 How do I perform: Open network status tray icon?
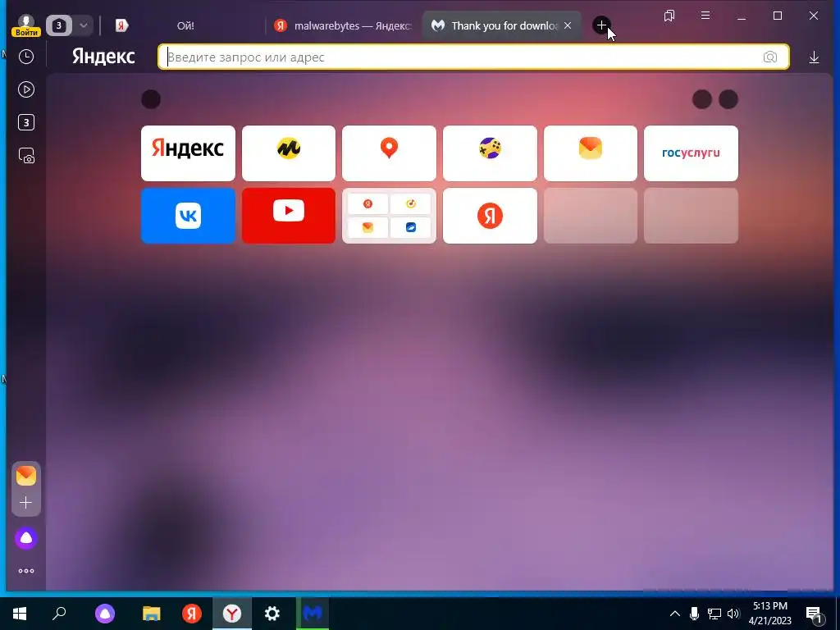(714, 614)
